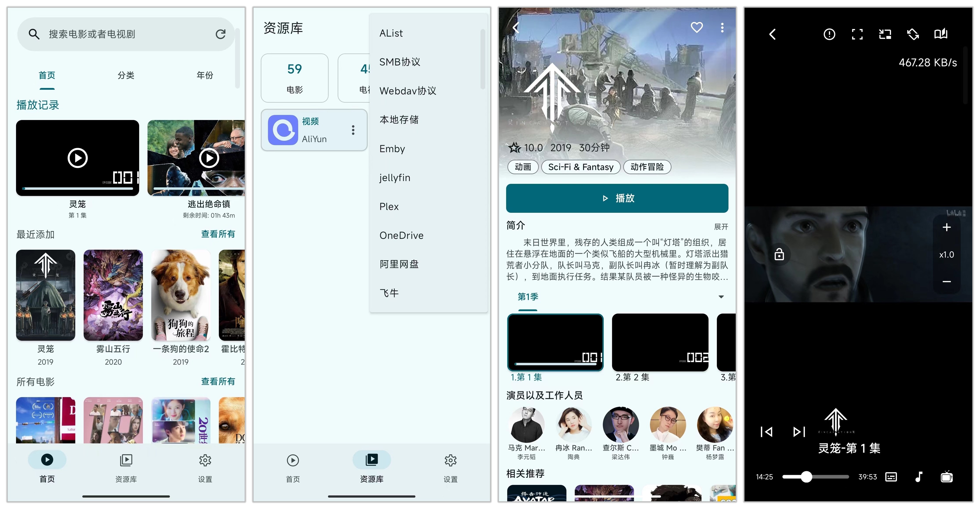The image size is (980, 509).
Task: Open 查看所有 for 所有电影
Action: 218,381
